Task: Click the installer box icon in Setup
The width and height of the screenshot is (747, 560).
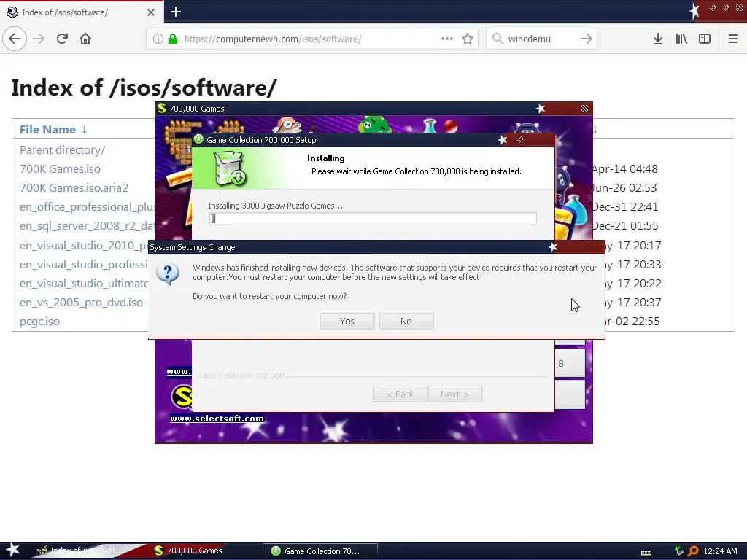Action: 230,168
